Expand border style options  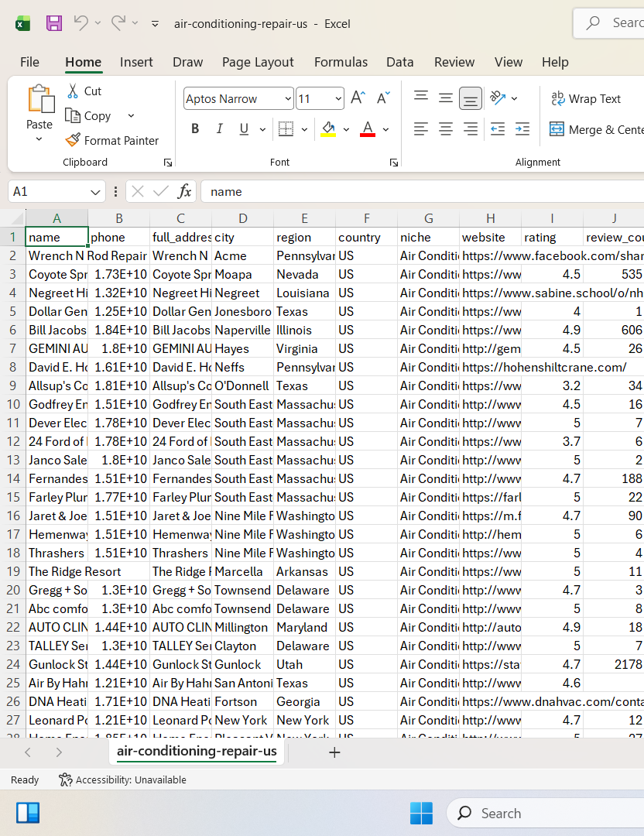pyautogui.click(x=304, y=129)
